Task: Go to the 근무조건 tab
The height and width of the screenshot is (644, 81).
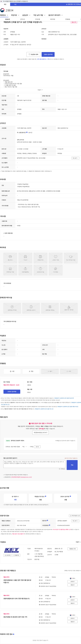Action: coord(23,19)
